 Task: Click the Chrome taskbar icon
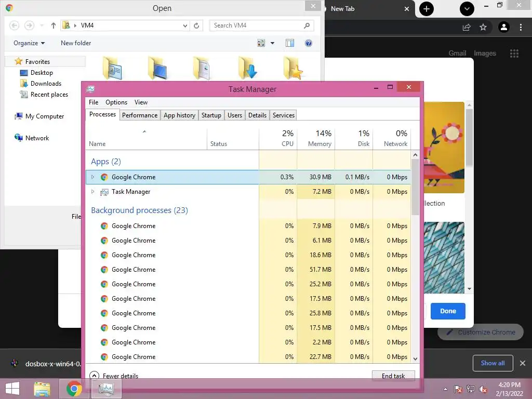[x=74, y=389]
